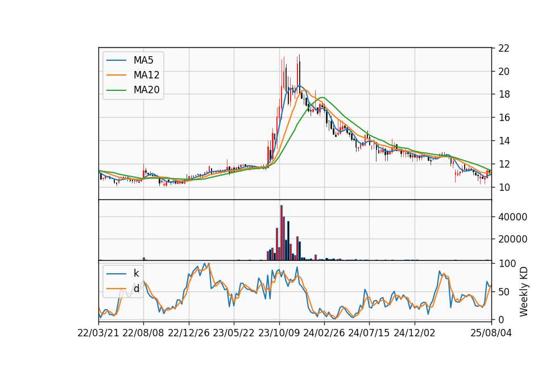Click the orange MA12 legend line
The height and width of the screenshot is (392, 546).
[x=116, y=75]
